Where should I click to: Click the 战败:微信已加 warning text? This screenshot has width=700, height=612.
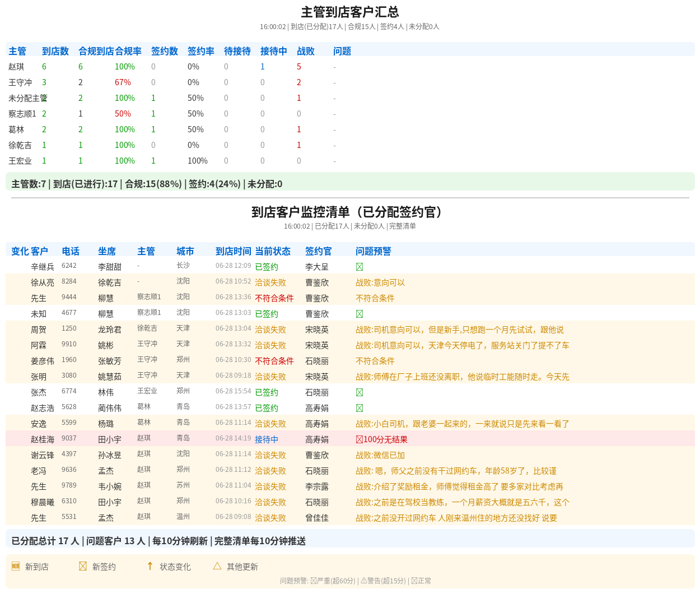click(380, 456)
